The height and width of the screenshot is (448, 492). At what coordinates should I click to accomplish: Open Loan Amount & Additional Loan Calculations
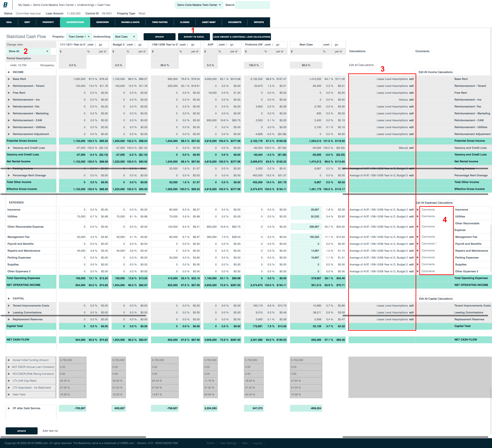[x=242, y=37]
